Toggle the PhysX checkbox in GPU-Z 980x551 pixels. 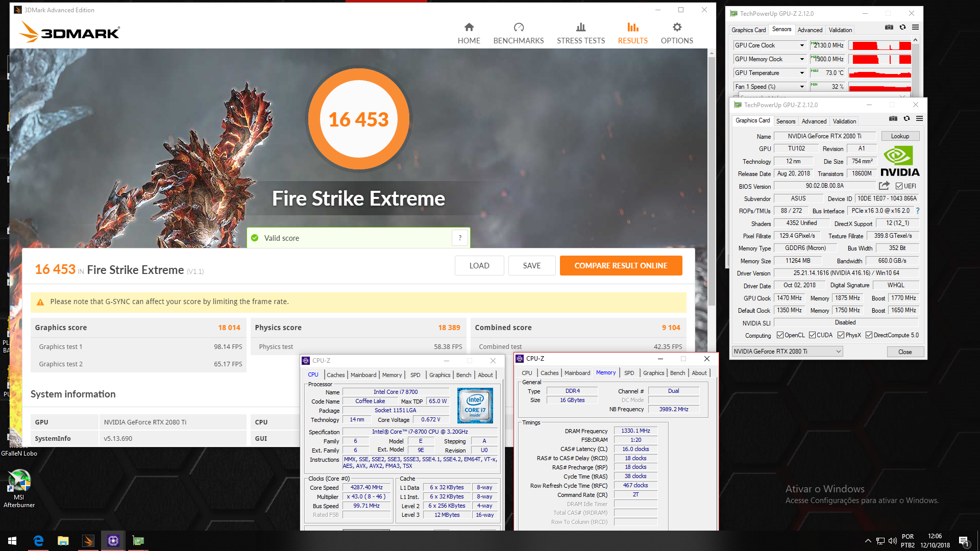pyautogui.click(x=841, y=335)
